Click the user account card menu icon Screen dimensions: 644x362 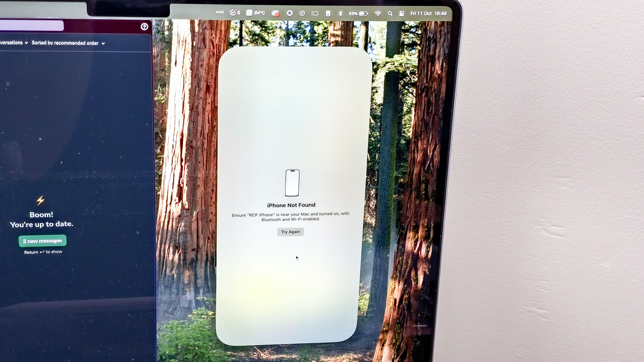coord(328,14)
